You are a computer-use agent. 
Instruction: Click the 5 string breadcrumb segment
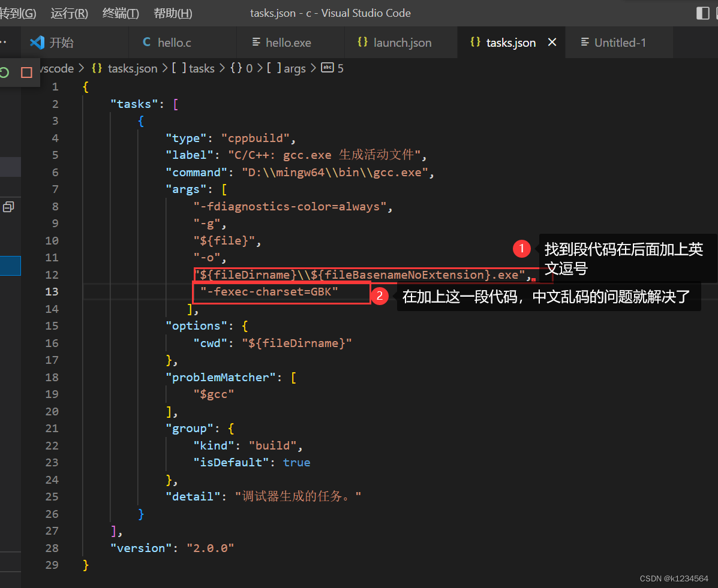(332, 69)
